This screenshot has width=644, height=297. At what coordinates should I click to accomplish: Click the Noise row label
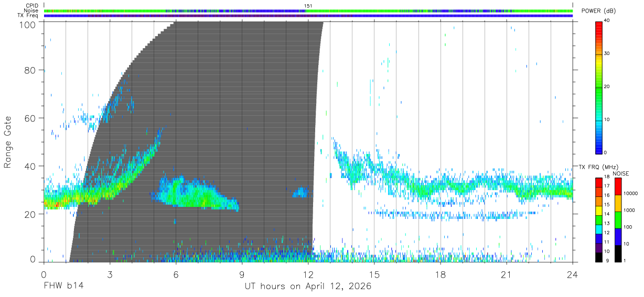pyautogui.click(x=31, y=10)
